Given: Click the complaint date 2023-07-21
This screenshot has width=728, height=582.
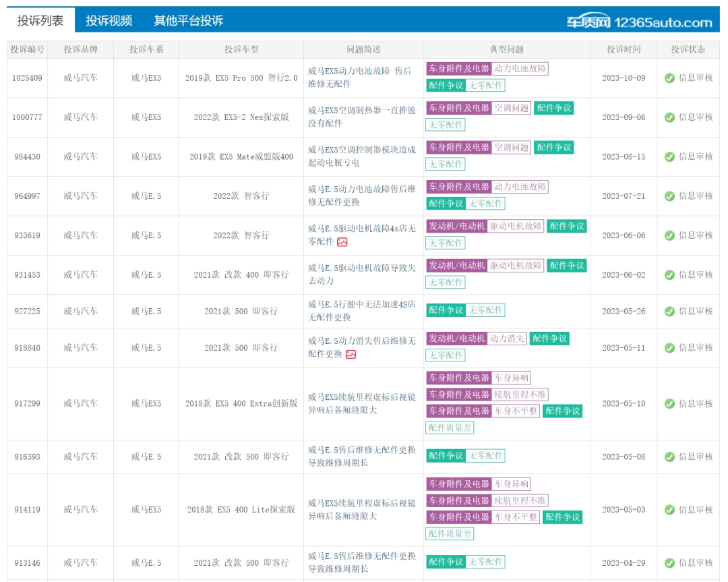Looking at the screenshot, I should coord(624,196).
